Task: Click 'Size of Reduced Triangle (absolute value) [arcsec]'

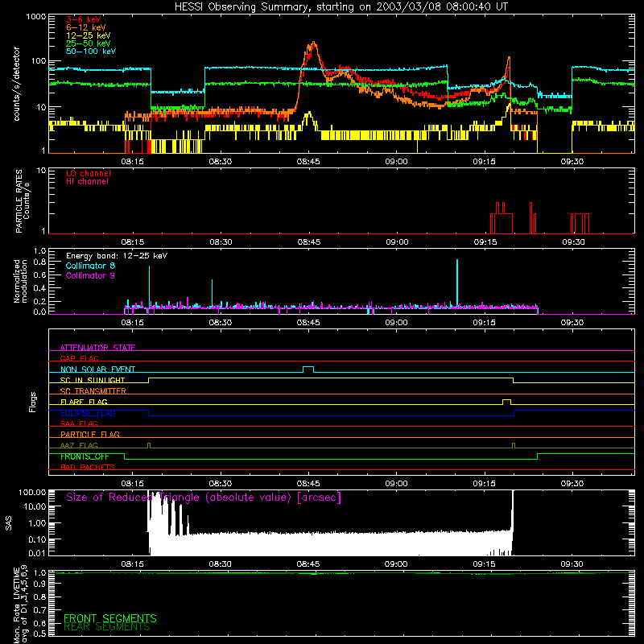Action: point(204,497)
